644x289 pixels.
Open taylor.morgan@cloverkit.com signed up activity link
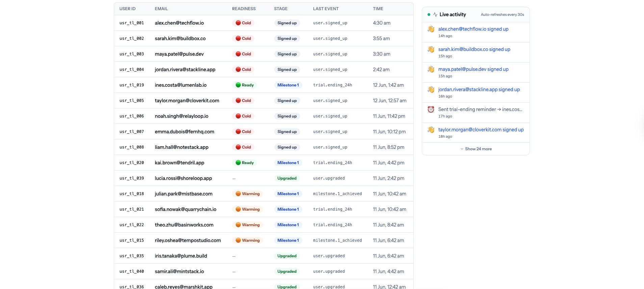pos(481,130)
